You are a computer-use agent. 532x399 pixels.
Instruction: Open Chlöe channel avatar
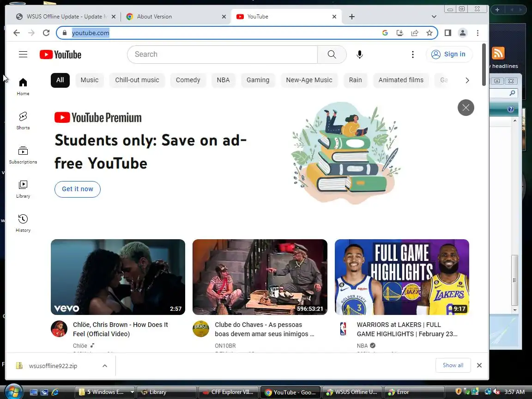(x=59, y=329)
